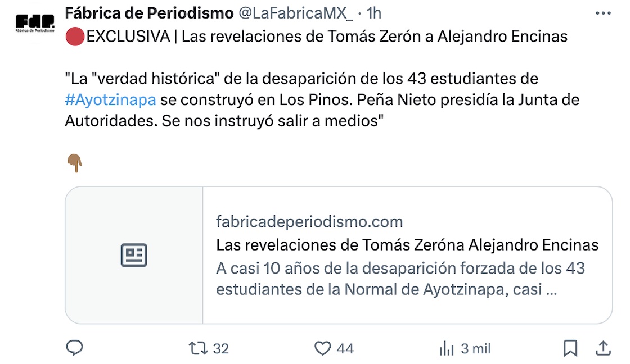Viewport: 630px width, 364px height.
Task: Bookmark this tweet
Action: pos(570,348)
